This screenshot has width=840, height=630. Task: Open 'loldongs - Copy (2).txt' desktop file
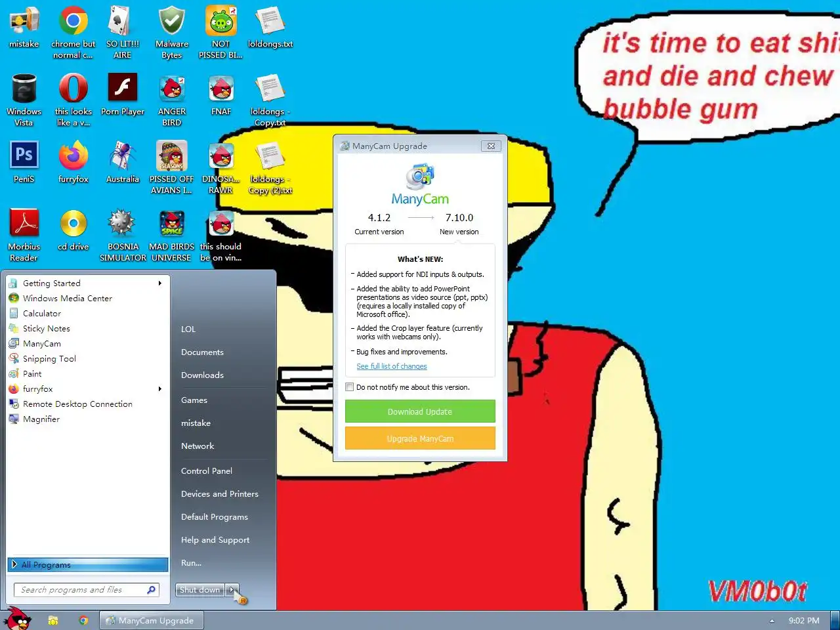point(270,167)
